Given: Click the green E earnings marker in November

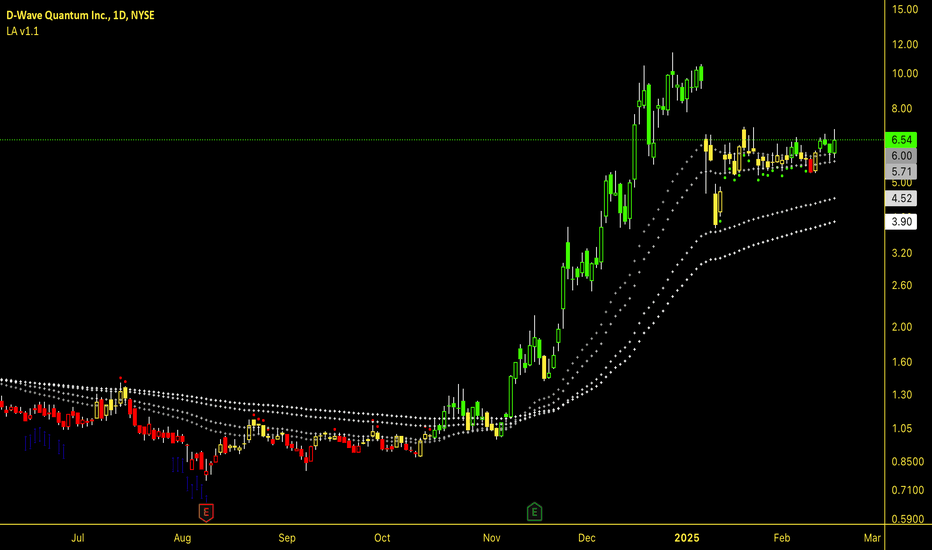Looking at the screenshot, I should click(x=534, y=511).
